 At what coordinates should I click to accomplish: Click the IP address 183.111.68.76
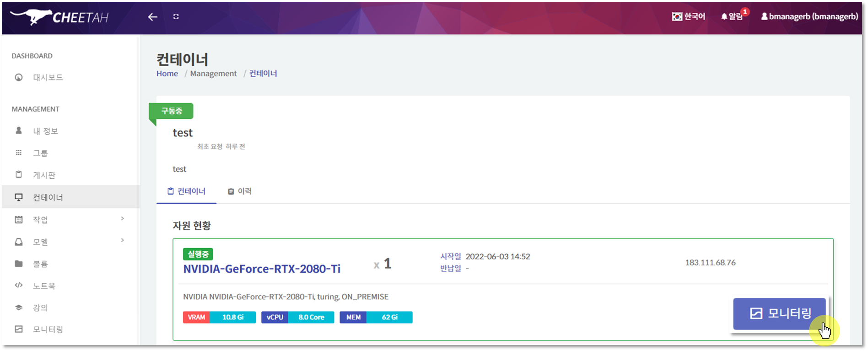tap(710, 262)
